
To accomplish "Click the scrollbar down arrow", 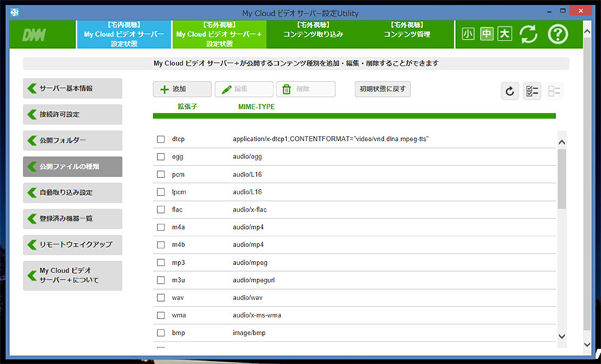I will point(562,337).
